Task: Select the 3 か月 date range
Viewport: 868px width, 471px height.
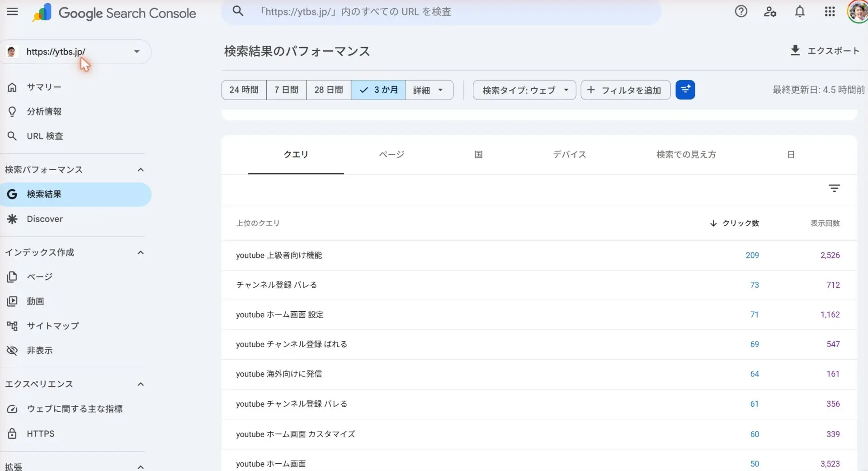Action: pyautogui.click(x=378, y=90)
